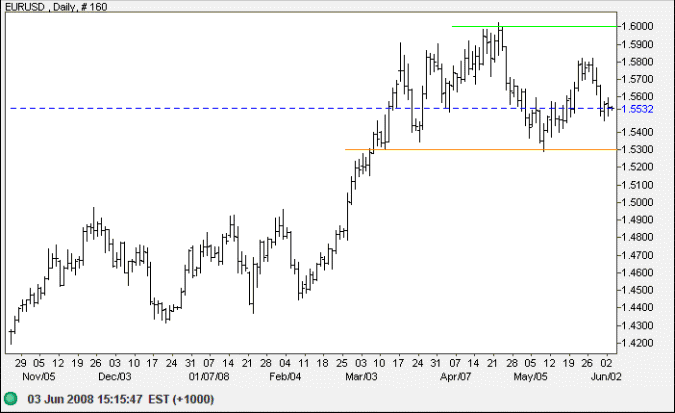The height and width of the screenshot is (413, 675).
Task: Click the 'Feb/04' month label
Action: coord(285,376)
